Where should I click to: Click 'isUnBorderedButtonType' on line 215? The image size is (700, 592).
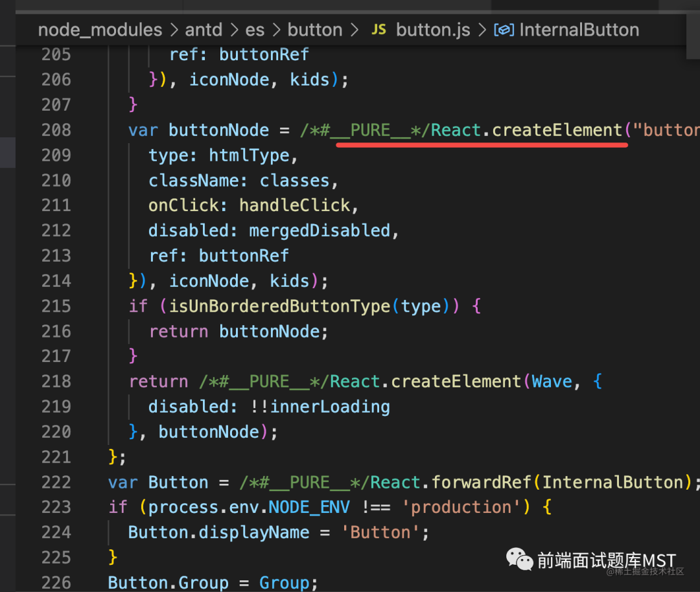point(279,306)
